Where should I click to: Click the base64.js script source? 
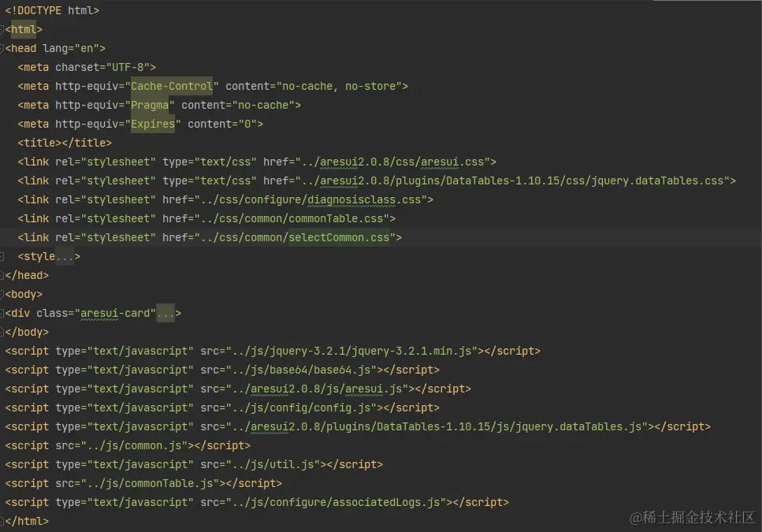[x=301, y=370]
